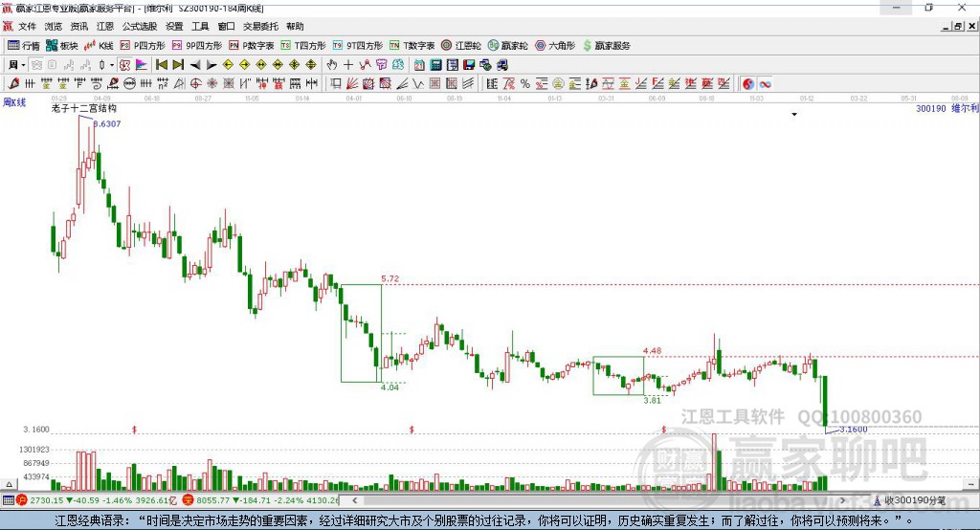Open the 工具 menu
The image size is (980, 530).
(x=200, y=26)
